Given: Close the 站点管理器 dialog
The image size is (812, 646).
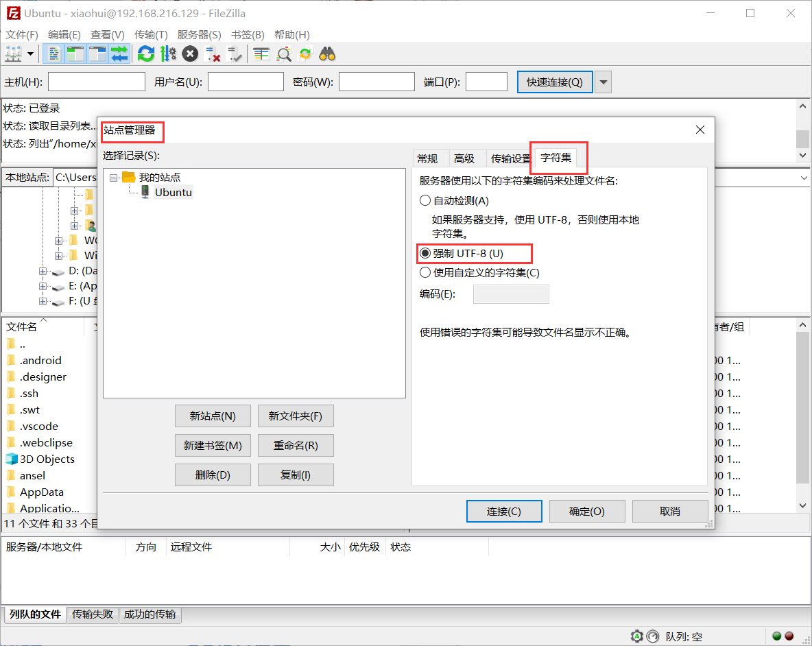Looking at the screenshot, I should 700,130.
